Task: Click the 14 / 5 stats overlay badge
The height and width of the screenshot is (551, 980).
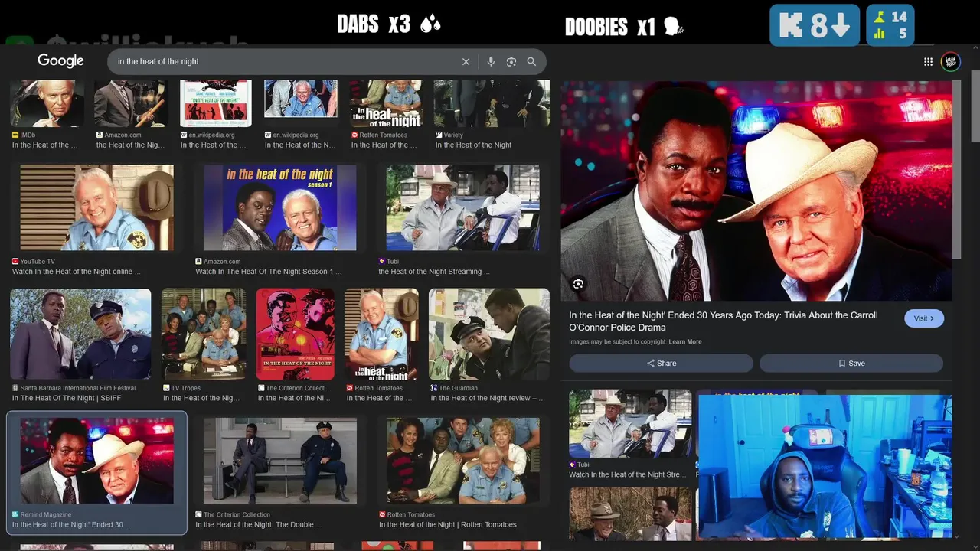Action: 890,25
